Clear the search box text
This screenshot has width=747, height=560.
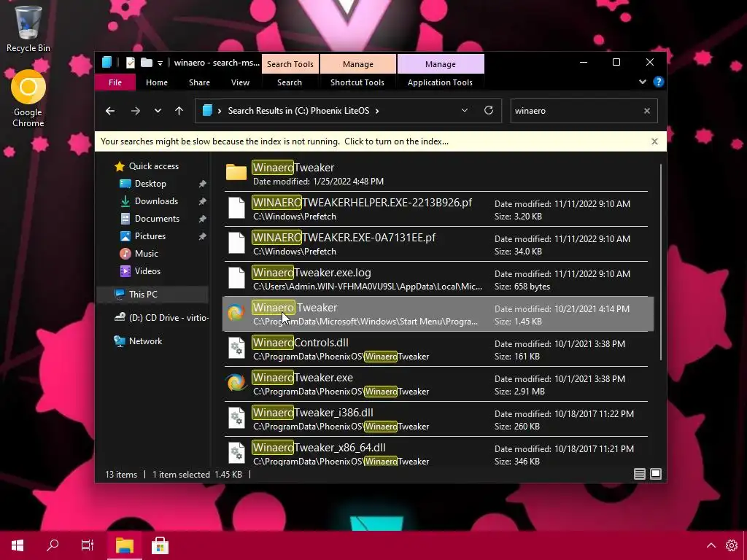(647, 111)
